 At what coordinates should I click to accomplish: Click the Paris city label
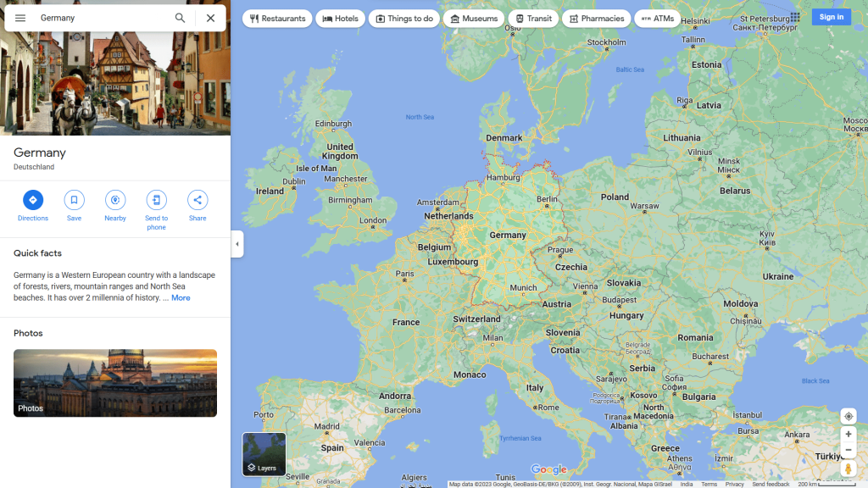(x=404, y=274)
